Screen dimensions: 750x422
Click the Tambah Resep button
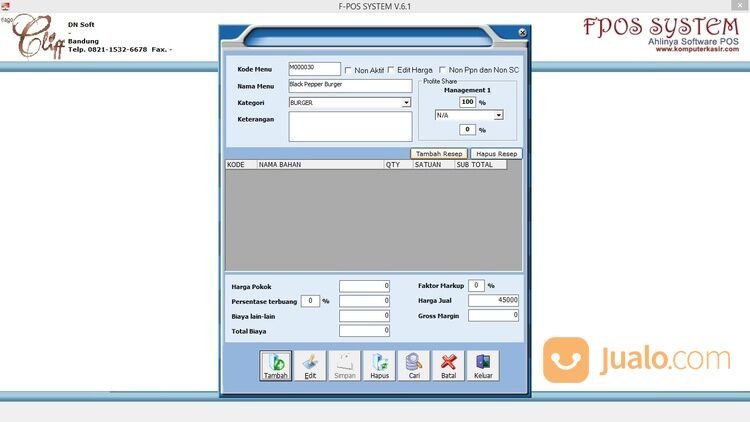tap(438, 154)
